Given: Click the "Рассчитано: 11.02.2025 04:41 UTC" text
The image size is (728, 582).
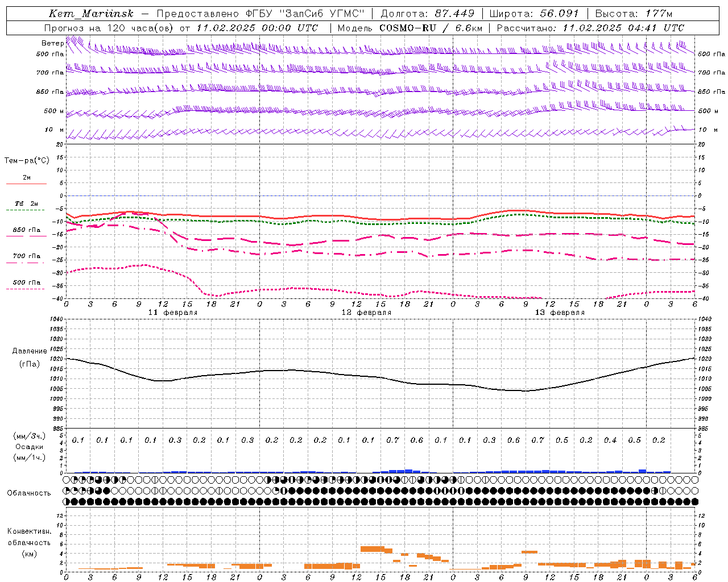Looking at the screenshot, I should point(590,28).
